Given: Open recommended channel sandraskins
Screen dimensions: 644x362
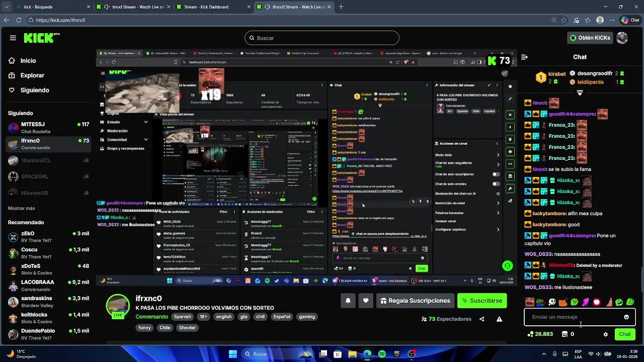Looking at the screenshot, I should [48, 302].
